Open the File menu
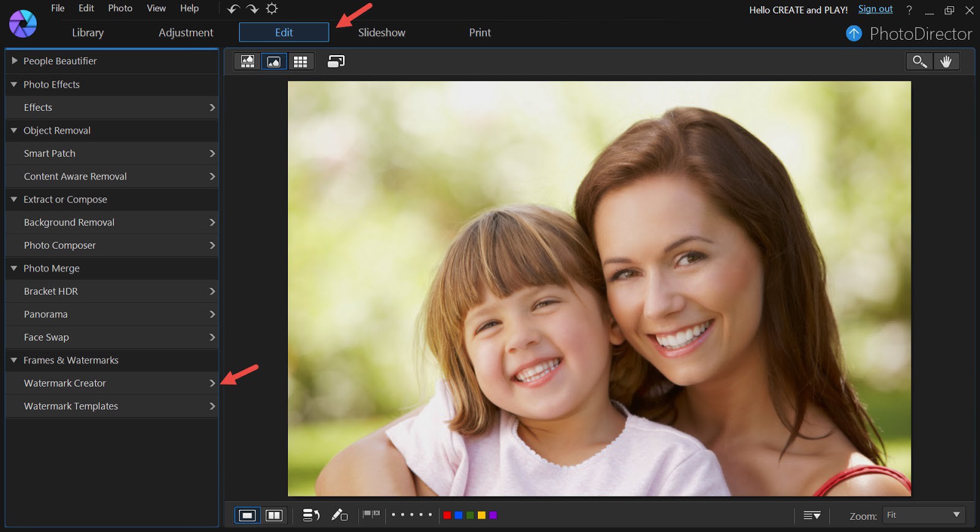Screen dimensions: 980x532 58,9
